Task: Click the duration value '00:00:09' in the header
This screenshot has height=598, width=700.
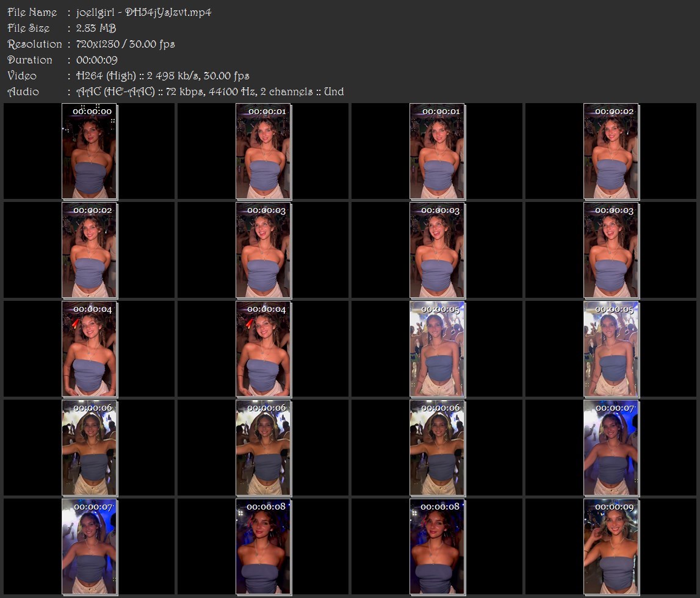Action: tap(97, 60)
